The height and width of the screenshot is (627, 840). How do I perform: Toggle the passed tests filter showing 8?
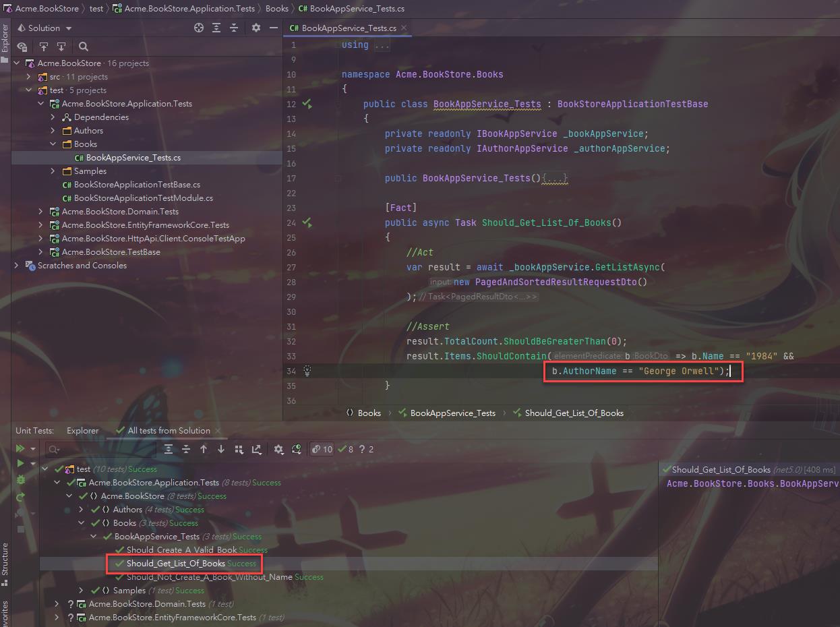345,449
